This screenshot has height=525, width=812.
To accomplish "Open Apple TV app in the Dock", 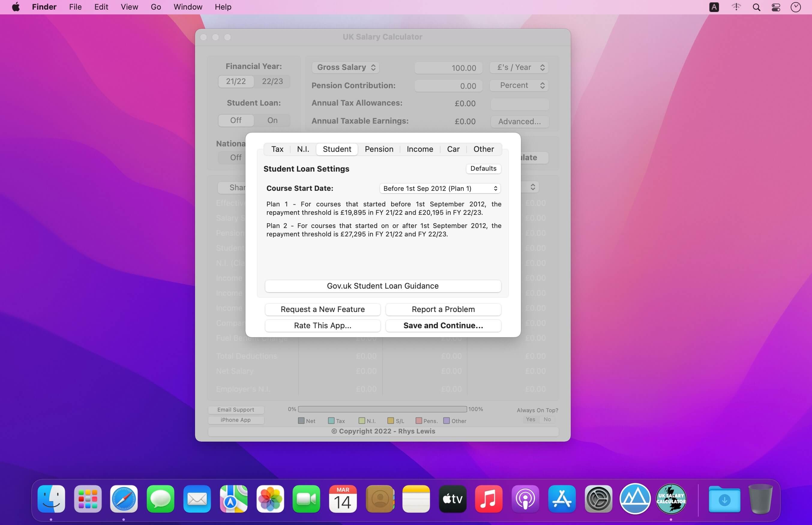I will point(452,499).
